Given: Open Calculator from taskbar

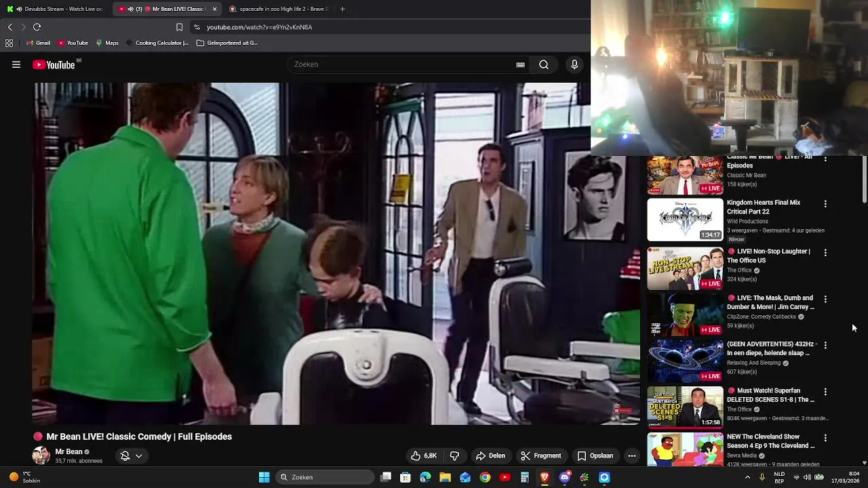Looking at the screenshot, I should click(x=525, y=477).
